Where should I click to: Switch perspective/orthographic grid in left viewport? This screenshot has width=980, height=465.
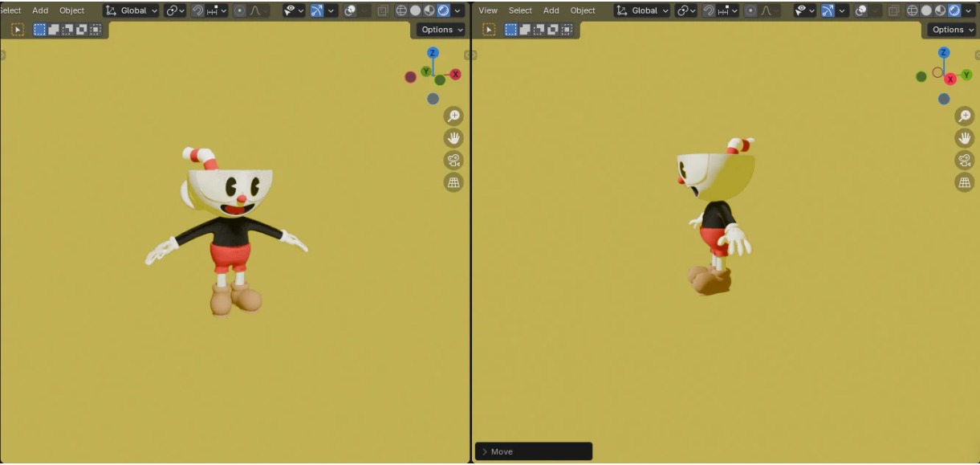(453, 182)
